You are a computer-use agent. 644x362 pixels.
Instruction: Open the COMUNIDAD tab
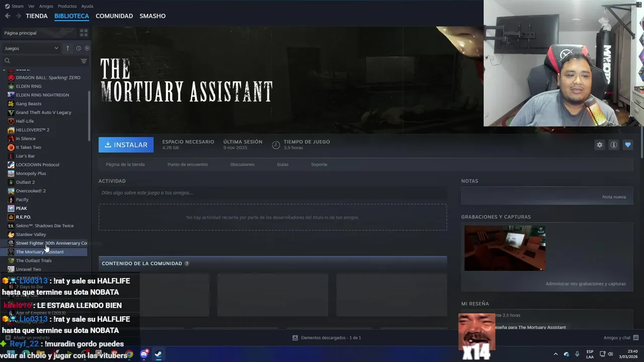pyautogui.click(x=114, y=16)
